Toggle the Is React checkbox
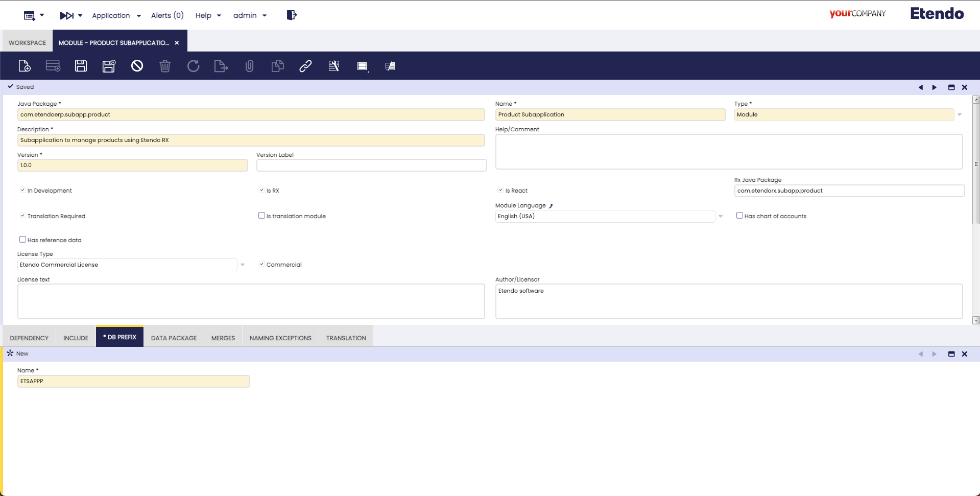 pyautogui.click(x=500, y=190)
